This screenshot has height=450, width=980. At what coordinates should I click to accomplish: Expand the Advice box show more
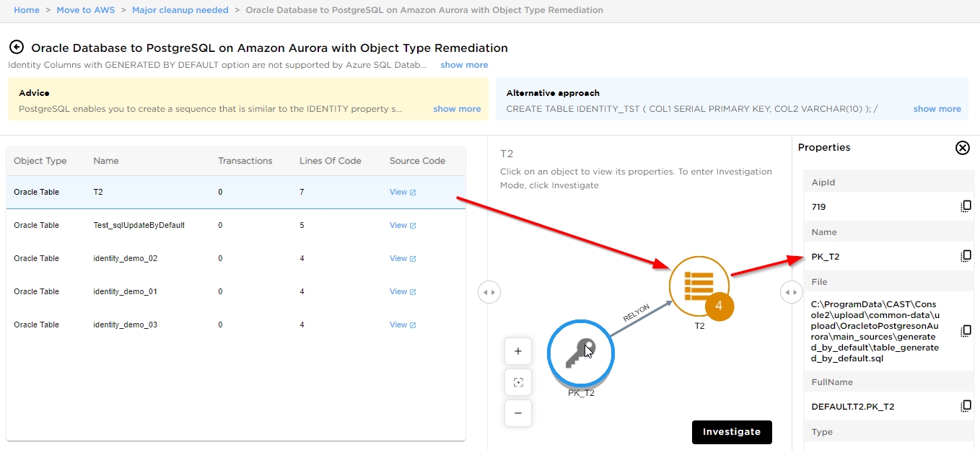click(x=457, y=109)
